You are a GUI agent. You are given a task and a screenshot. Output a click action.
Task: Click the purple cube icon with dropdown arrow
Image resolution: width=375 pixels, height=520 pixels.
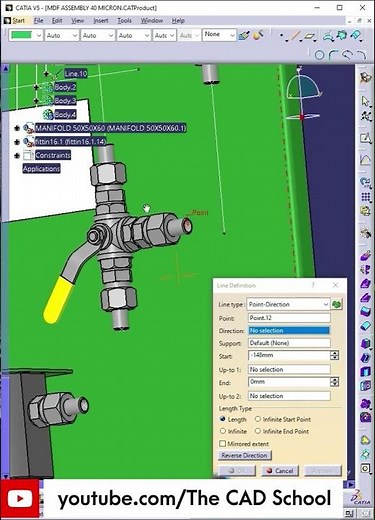(366, 343)
